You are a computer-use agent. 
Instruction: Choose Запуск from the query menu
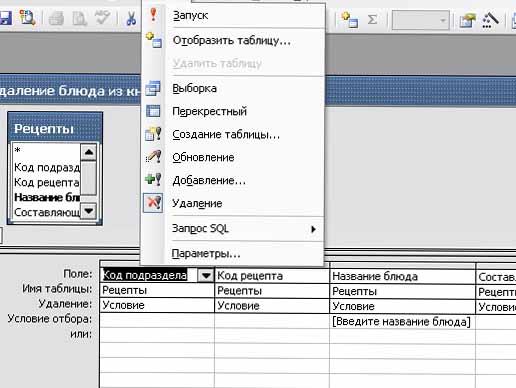(233, 15)
